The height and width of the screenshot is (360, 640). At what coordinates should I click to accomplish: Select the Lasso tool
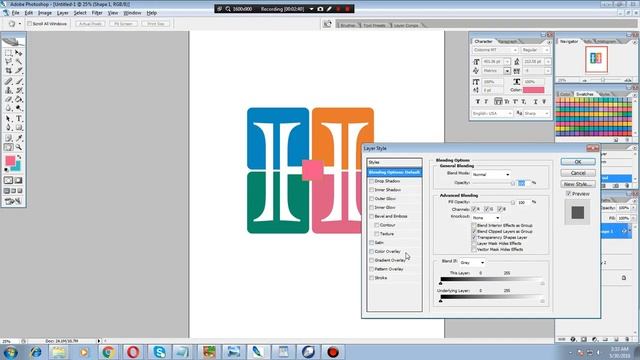(x=9, y=62)
